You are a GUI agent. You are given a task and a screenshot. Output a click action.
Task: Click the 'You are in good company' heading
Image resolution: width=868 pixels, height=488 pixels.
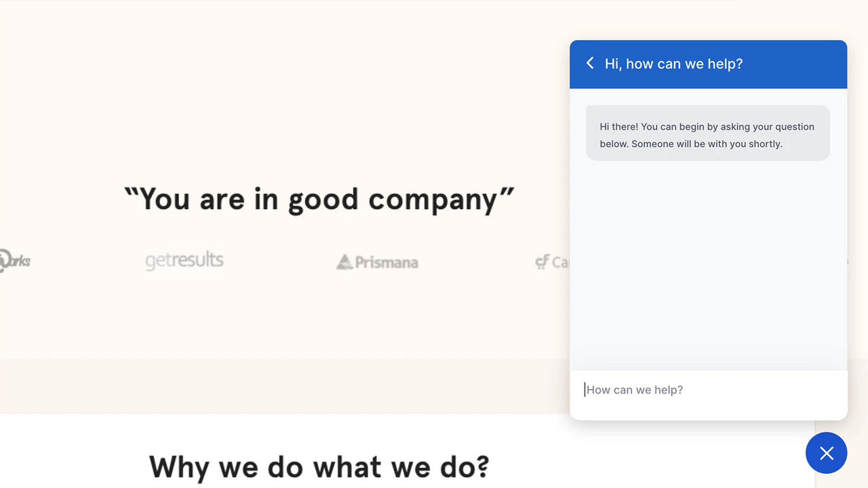319,199
